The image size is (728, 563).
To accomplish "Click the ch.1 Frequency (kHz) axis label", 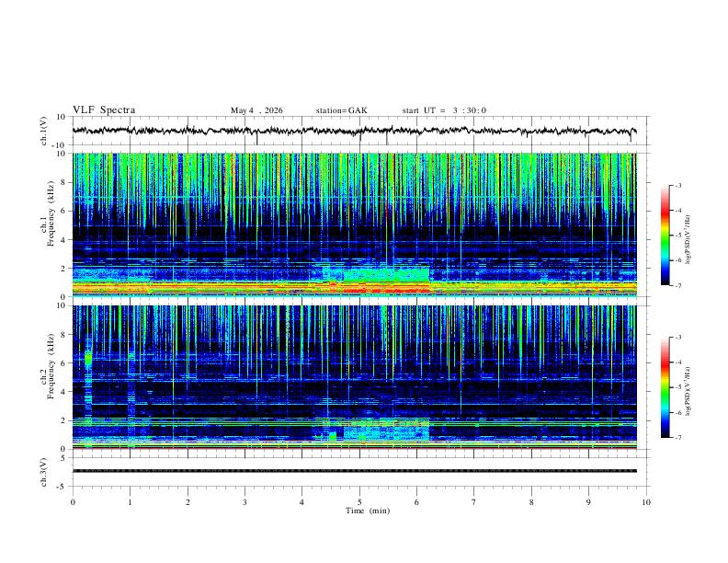I will 51,214.
